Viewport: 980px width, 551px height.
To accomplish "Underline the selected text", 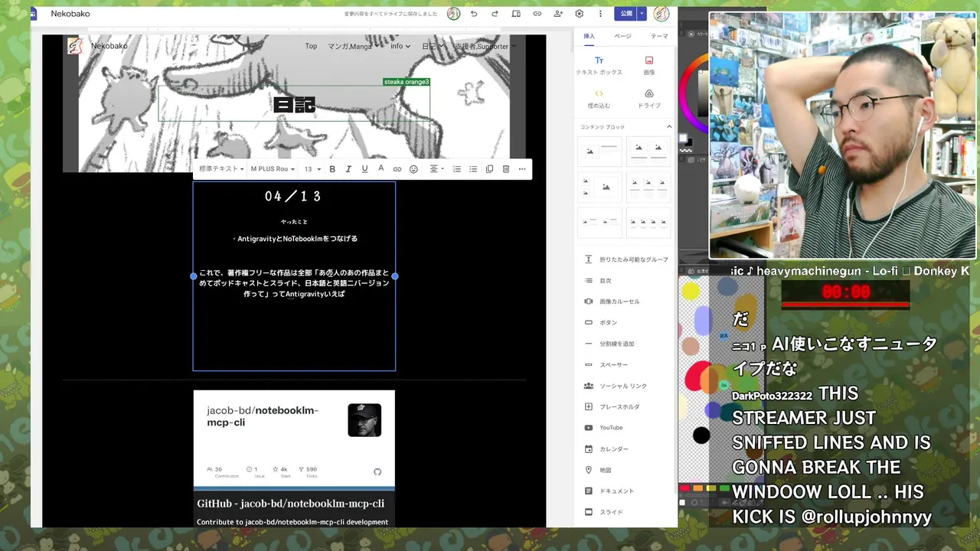I will [364, 169].
